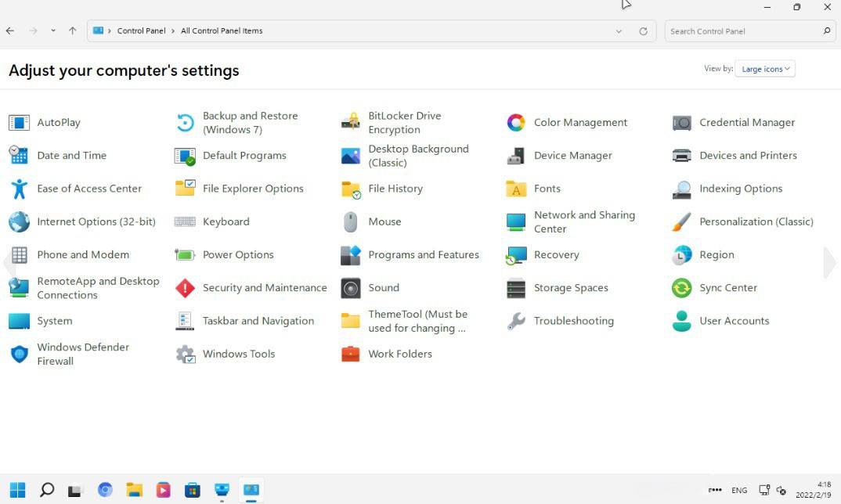Open the Fonts folder icon
The width and height of the screenshot is (841, 504).
pyautogui.click(x=516, y=189)
